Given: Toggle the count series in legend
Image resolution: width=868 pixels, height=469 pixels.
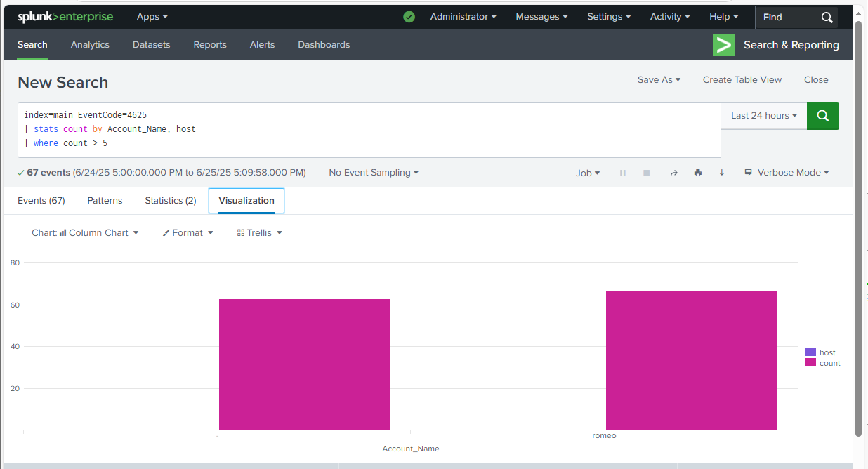Looking at the screenshot, I should pyautogui.click(x=822, y=363).
